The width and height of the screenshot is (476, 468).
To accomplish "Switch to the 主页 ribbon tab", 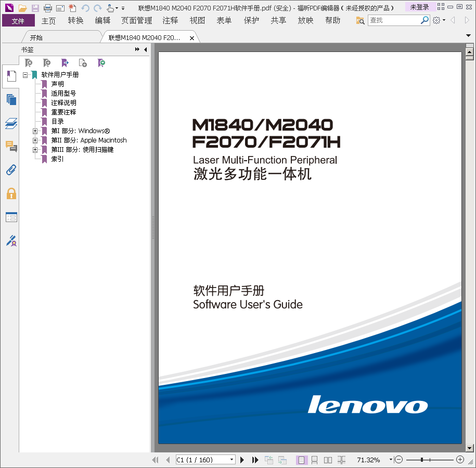I will pos(48,21).
